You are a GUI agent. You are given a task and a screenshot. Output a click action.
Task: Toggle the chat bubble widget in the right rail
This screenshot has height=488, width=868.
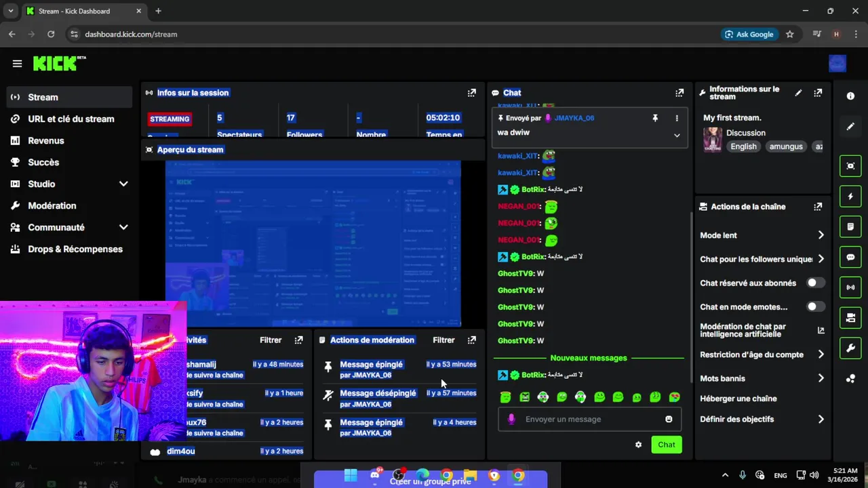(x=850, y=257)
